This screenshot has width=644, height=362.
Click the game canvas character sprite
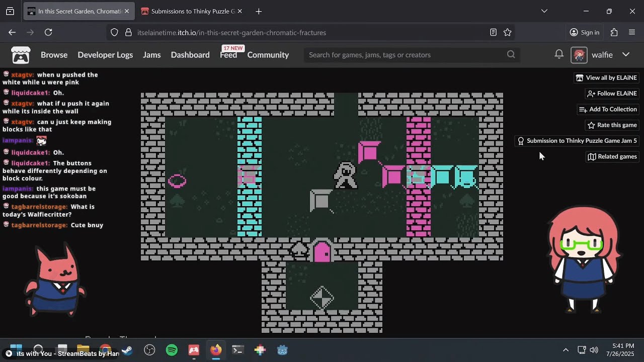pos(346,175)
